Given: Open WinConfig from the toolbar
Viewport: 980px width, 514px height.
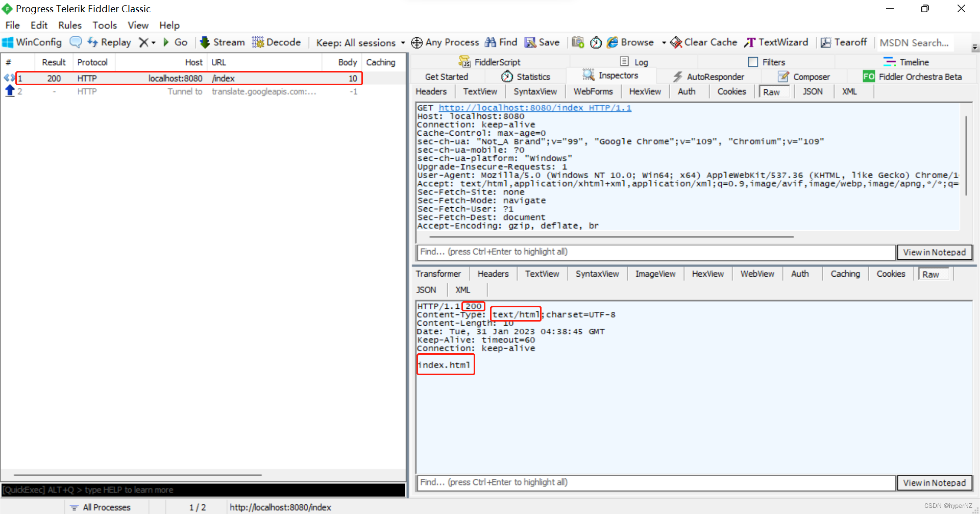Looking at the screenshot, I should coord(32,42).
